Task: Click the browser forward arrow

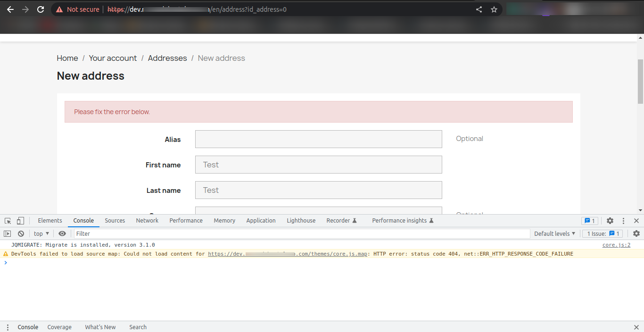Action: click(25, 9)
